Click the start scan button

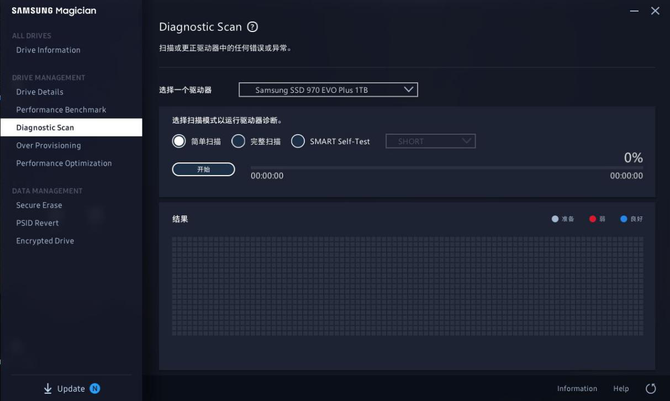203,169
